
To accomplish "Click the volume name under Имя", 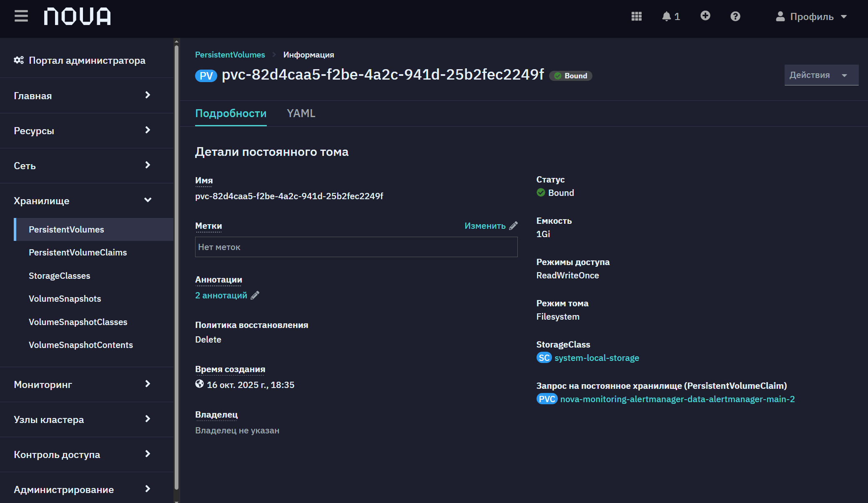I will (x=289, y=196).
